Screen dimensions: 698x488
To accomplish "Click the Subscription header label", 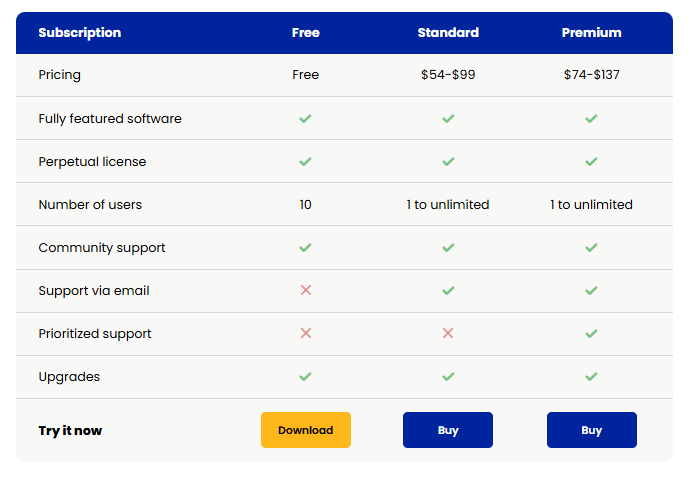I will 79,32.
